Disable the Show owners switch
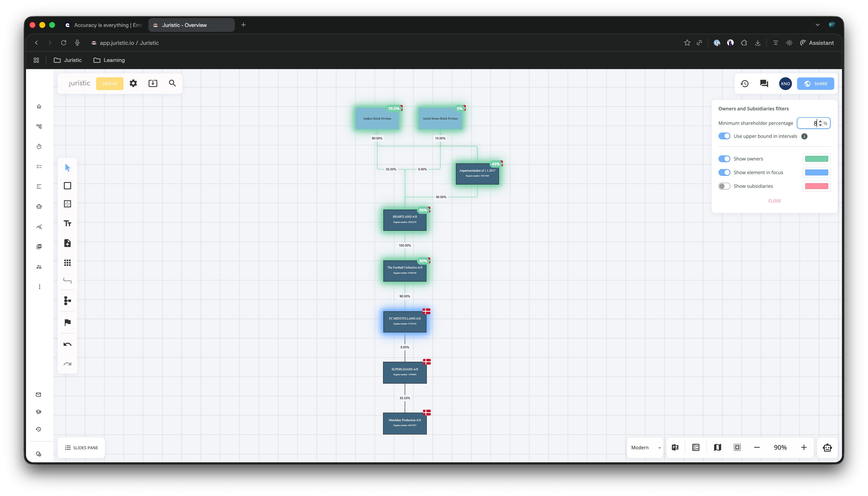The width and height of the screenshot is (868, 496). point(724,159)
